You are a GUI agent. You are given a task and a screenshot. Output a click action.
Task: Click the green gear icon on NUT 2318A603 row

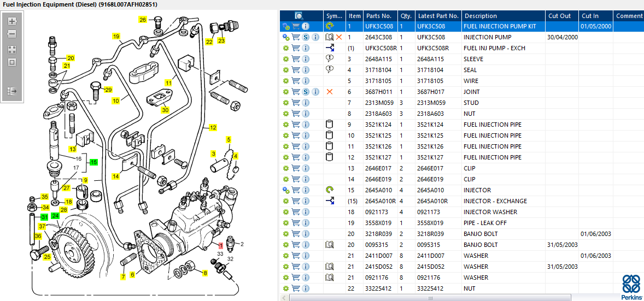[286, 114]
